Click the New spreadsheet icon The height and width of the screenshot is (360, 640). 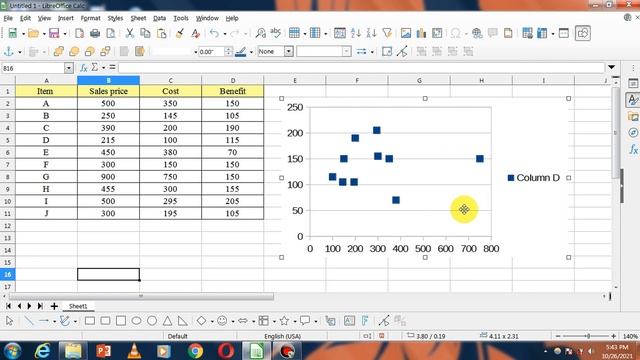click(12, 33)
